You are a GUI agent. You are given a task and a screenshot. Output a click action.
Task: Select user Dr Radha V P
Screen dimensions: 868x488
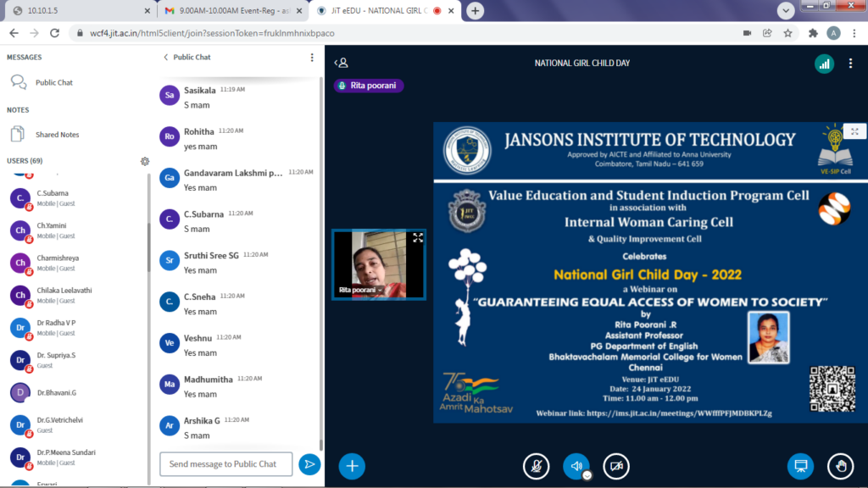[75, 328]
